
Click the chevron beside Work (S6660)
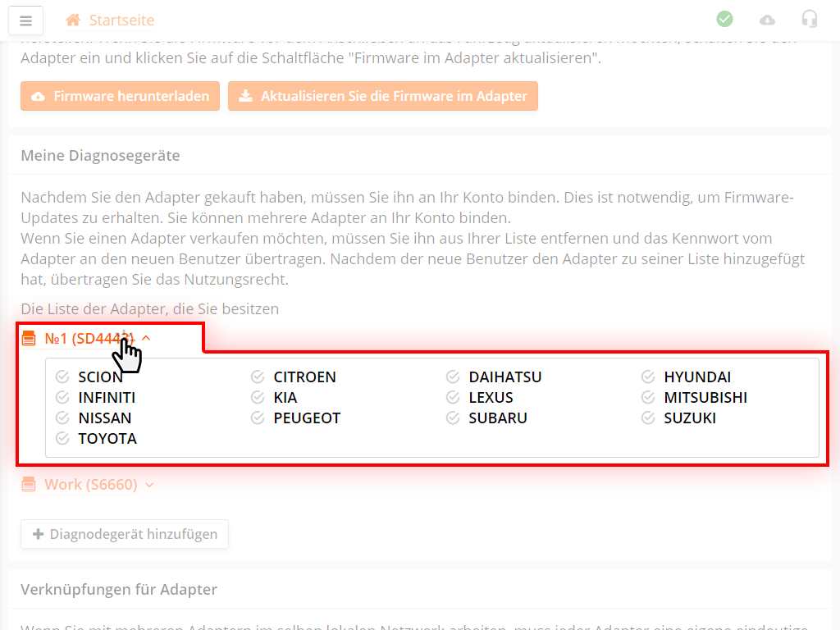[149, 485]
